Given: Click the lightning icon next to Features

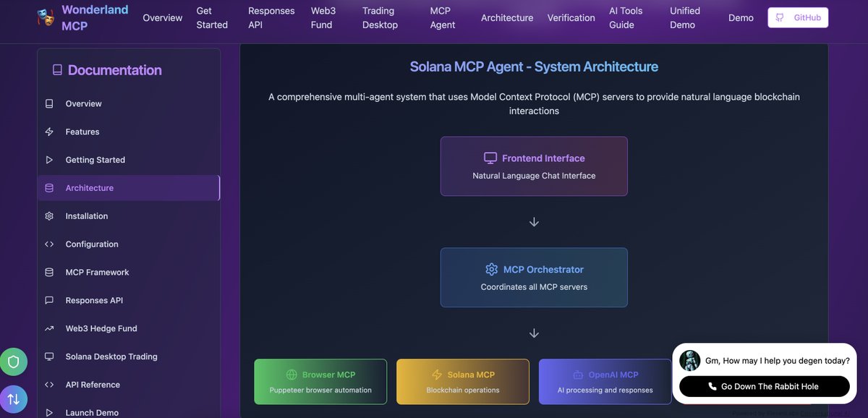Looking at the screenshot, I should (x=49, y=132).
